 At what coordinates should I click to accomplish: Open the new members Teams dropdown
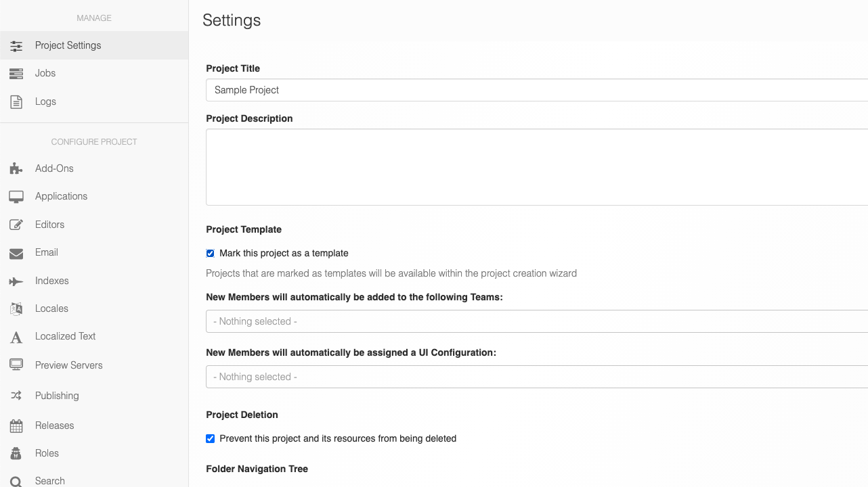click(x=536, y=321)
